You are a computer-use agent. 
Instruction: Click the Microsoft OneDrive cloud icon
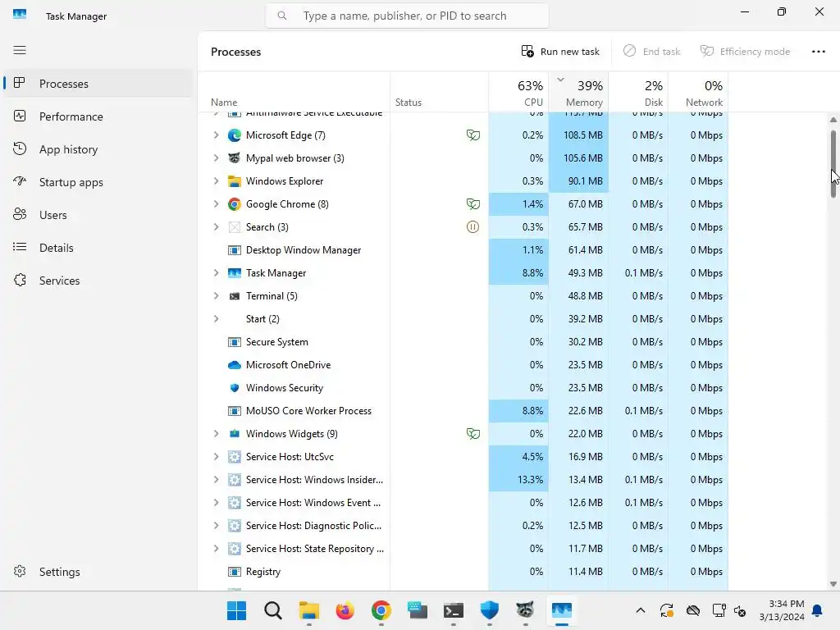[x=234, y=365]
